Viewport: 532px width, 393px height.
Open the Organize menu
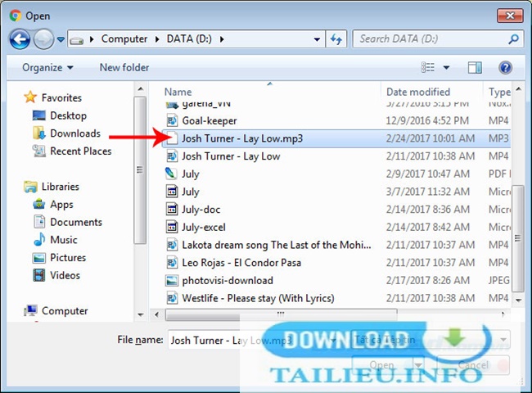click(x=47, y=67)
